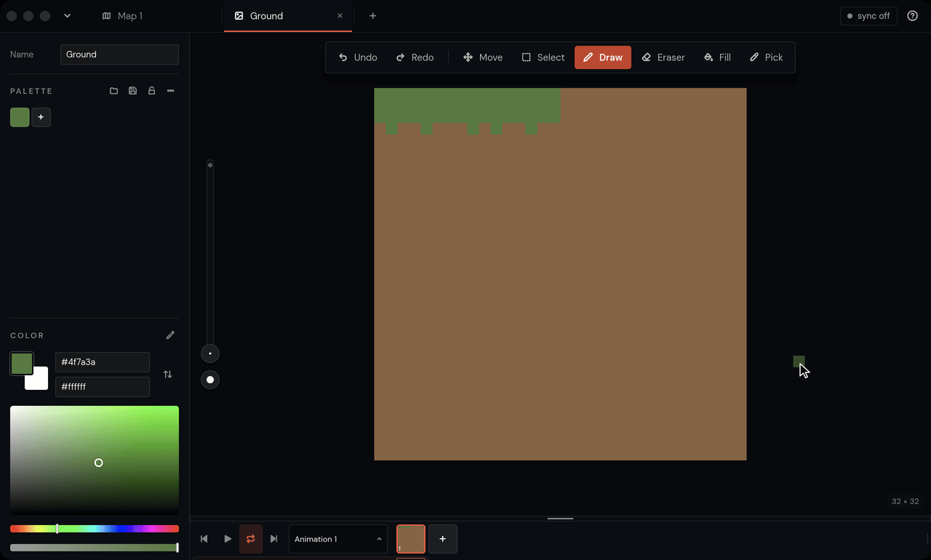Select the Pick eyedropper tool

pyautogui.click(x=767, y=57)
